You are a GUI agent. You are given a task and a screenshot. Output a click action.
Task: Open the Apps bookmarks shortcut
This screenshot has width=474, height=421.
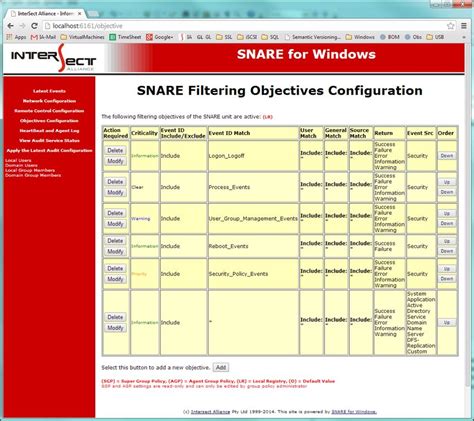[16, 37]
